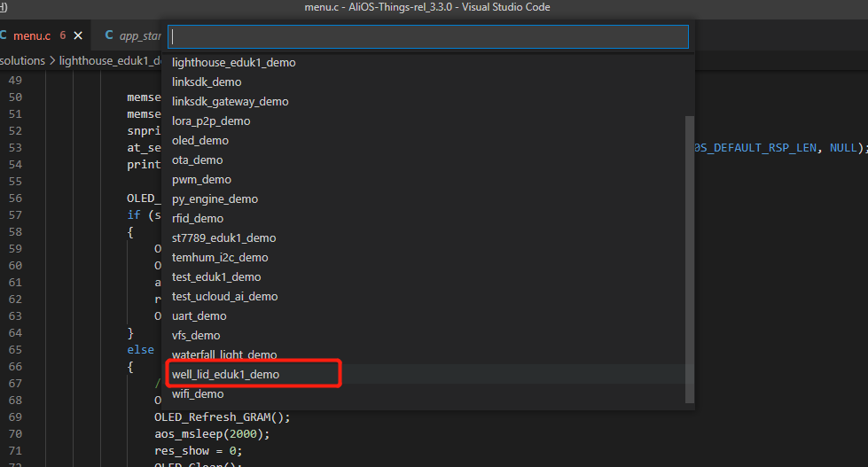Select rfid_demo from the list

(428, 218)
